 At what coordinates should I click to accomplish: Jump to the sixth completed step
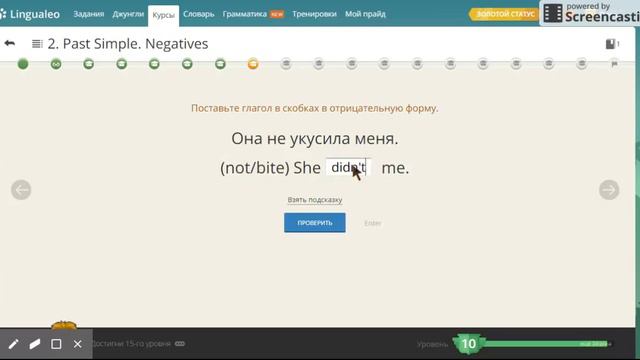[x=187, y=64]
